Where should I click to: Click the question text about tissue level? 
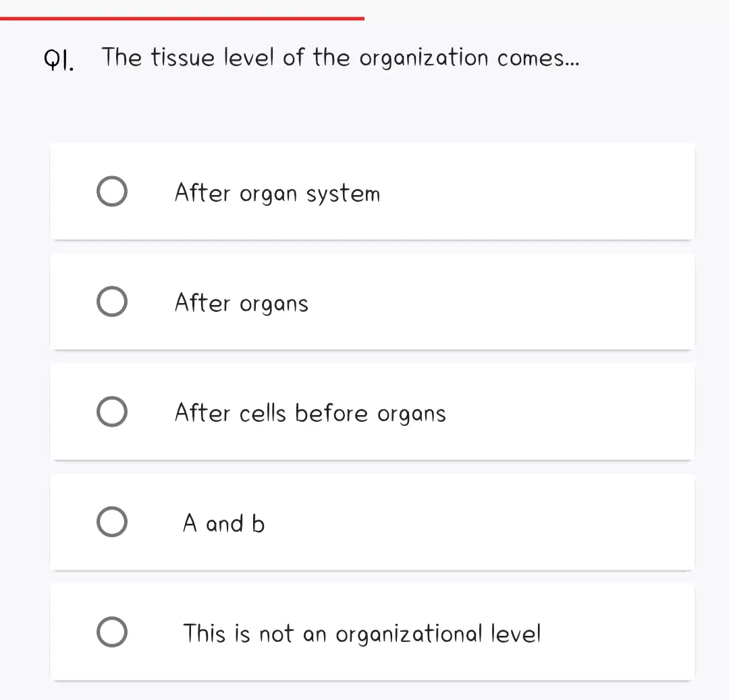(341, 58)
